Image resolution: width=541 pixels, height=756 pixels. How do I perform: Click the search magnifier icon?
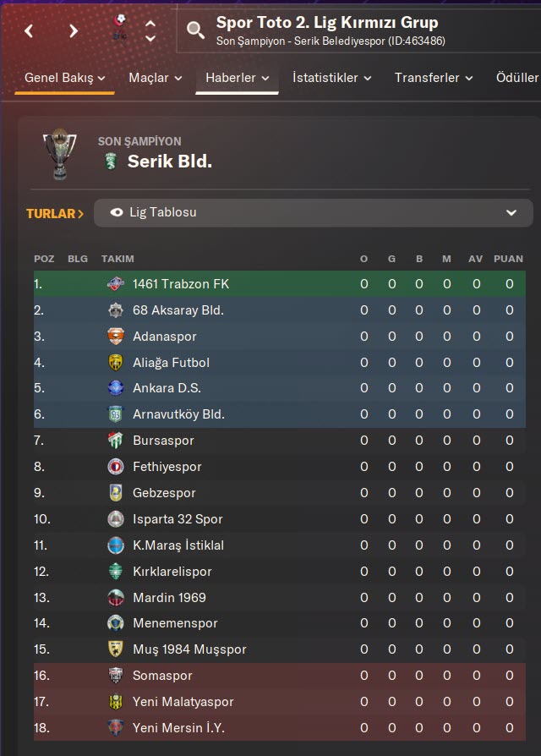[x=195, y=31]
